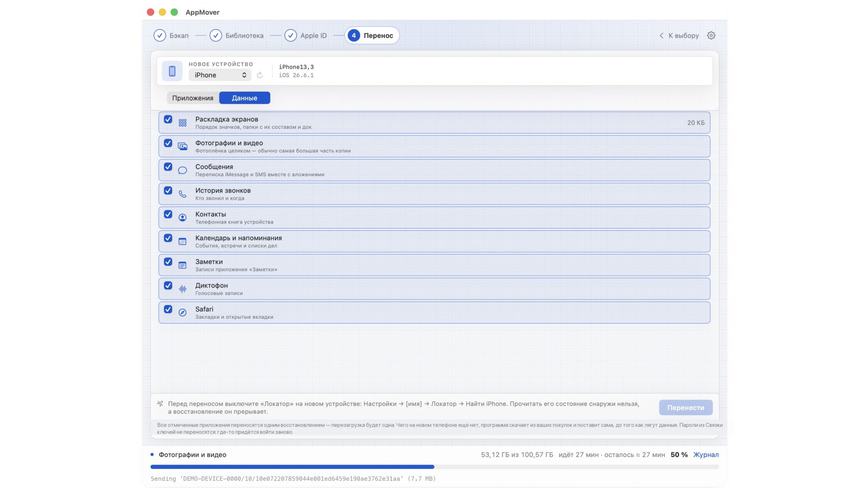
Task: Click the iPhone device icon
Action: (x=172, y=71)
